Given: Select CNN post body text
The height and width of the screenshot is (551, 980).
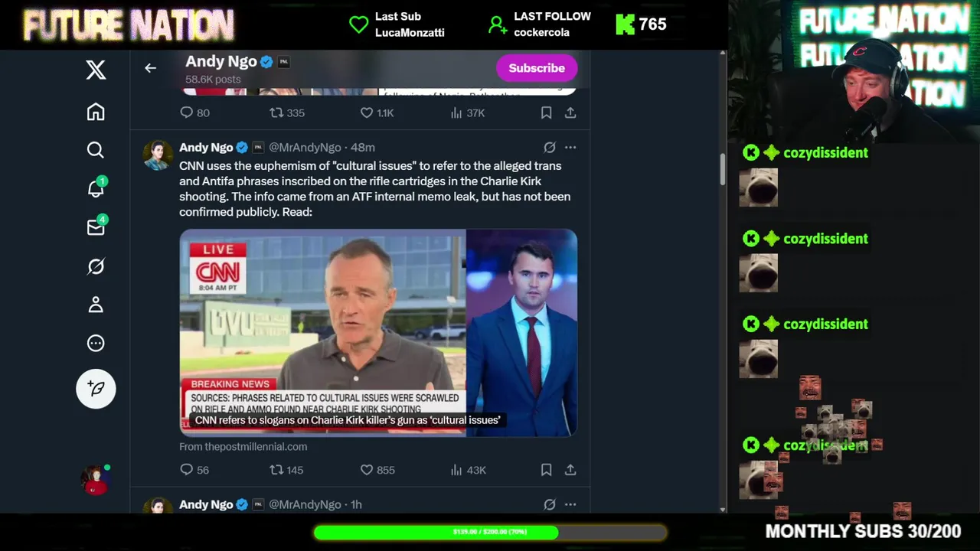Looking at the screenshot, I should coord(375,189).
